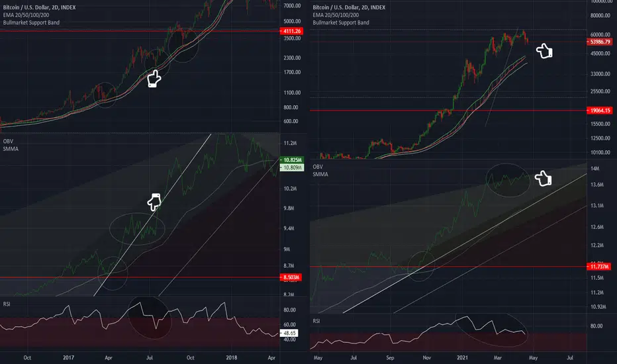The image size is (617, 364).
Task: Click the 1100.00 price axis label
Action: tap(292, 93)
